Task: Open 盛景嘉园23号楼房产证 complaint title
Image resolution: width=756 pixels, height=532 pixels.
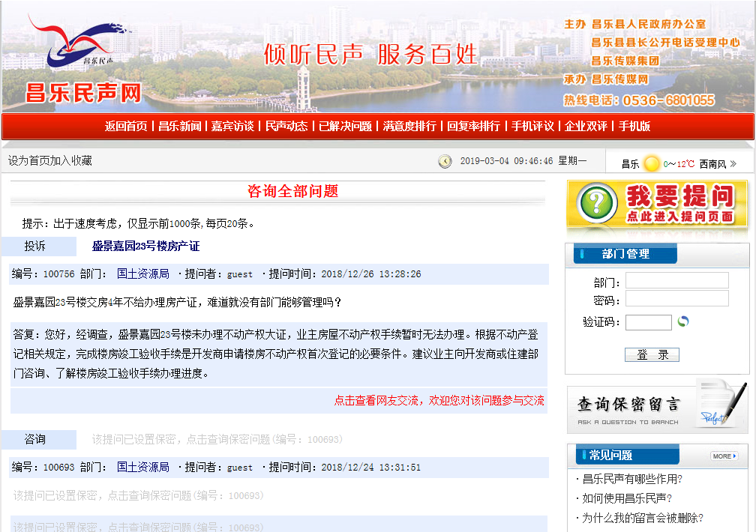Action: pos(145,247)
